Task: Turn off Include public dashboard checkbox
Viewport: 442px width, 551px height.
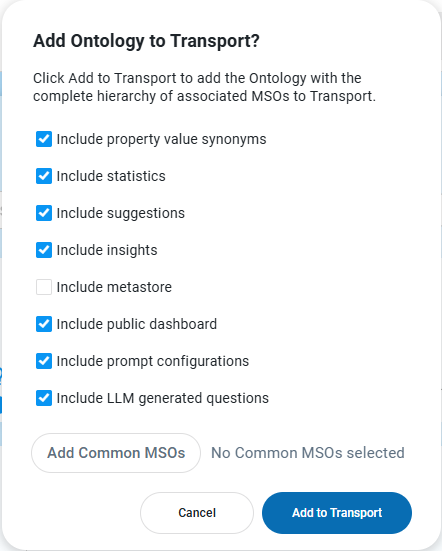Action: (44, 324)
